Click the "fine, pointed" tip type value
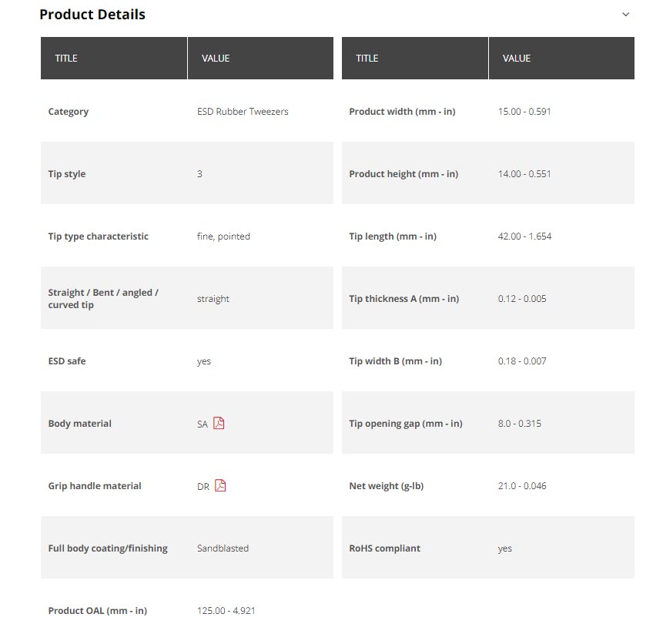The image size is (663, 644). [223, 236]
